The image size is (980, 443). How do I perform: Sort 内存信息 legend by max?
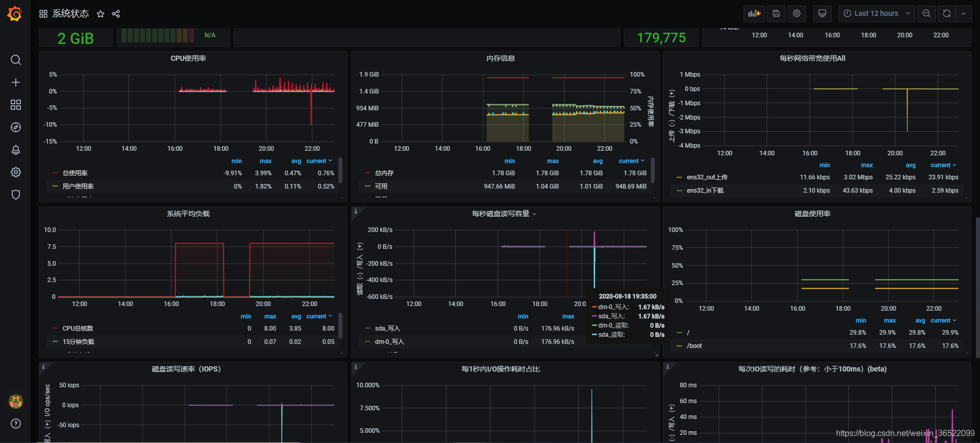coord(553,161)
